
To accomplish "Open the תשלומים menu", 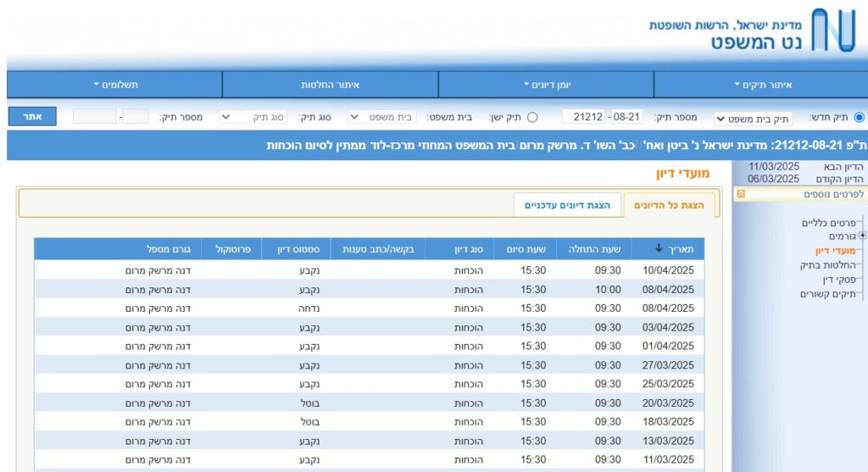I will (x=115, y=85).
